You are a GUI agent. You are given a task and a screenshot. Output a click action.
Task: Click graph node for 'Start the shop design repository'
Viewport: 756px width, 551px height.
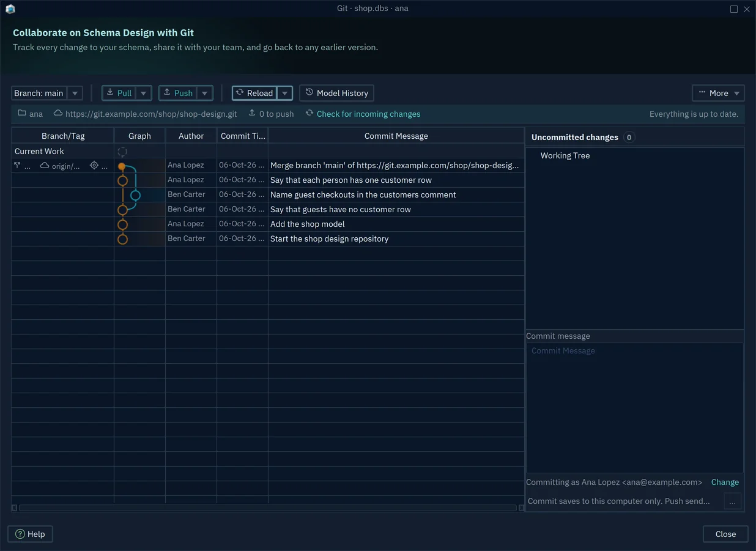tap(122, 239)
